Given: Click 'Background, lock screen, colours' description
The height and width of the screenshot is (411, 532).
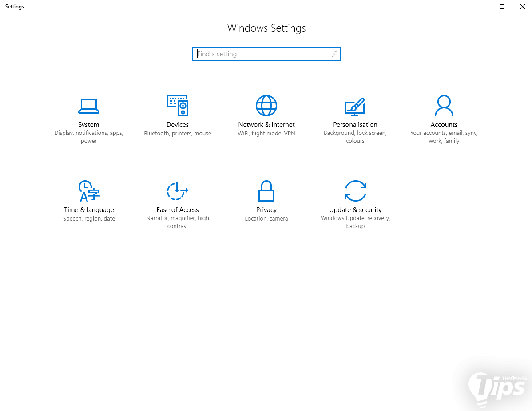Looking at the screenshot, I should [355, 137].
